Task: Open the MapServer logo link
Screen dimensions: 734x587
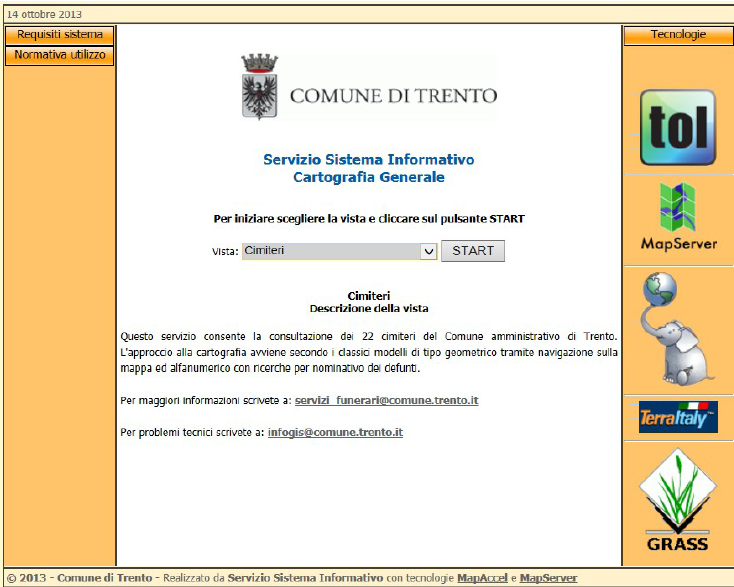Action: (x=679, y=217)
